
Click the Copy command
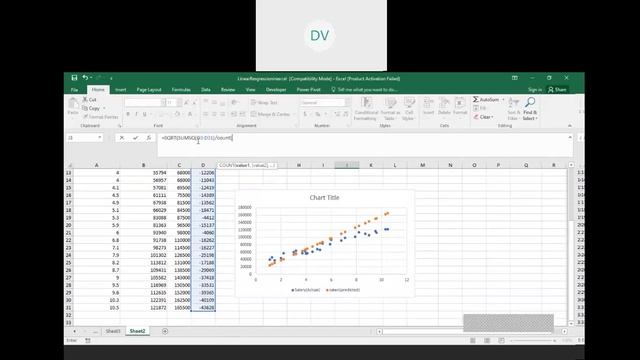pyautogui.click(x=91, y=108)
